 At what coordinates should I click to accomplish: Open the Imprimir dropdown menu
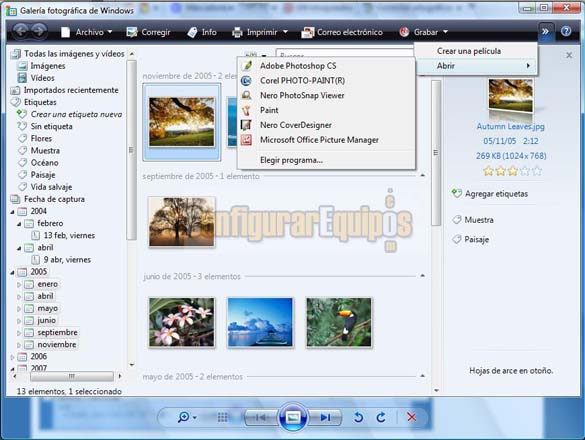[260, 32]
